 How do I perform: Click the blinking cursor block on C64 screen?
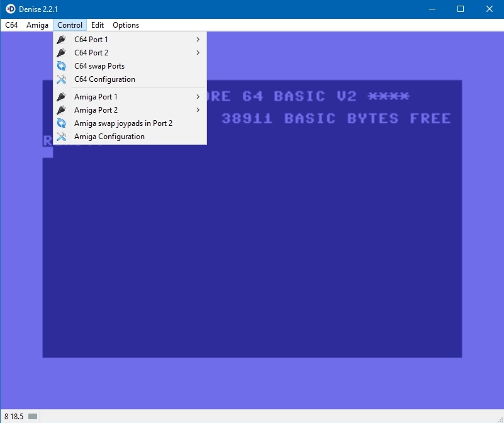(48, 154)
